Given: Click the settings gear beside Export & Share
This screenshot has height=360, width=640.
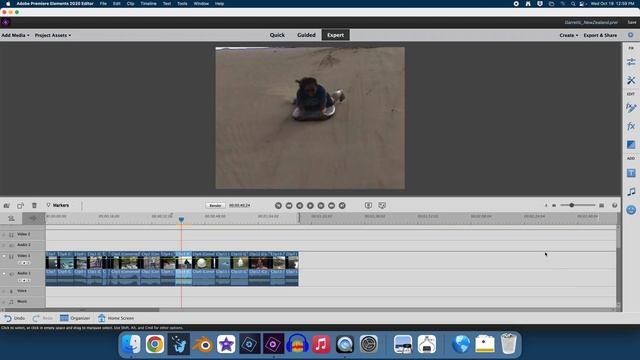Looking at the screenshot, I should [x=631, y=35].
